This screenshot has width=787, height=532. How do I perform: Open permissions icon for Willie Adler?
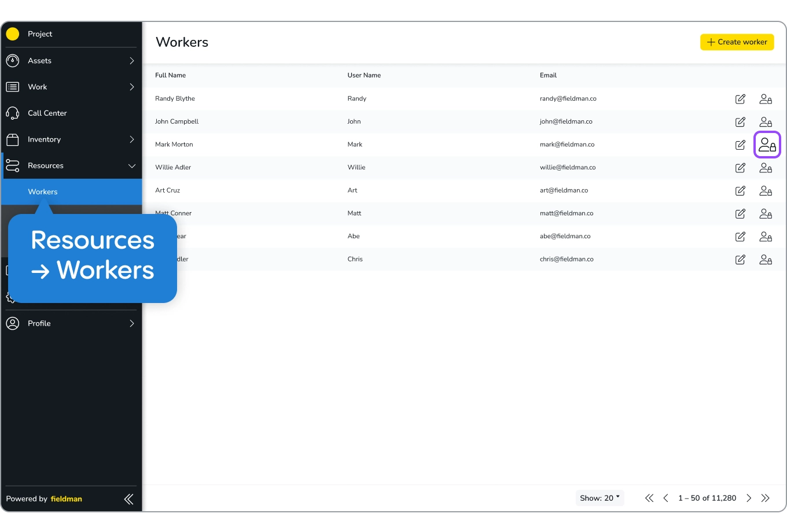(766, 168)
